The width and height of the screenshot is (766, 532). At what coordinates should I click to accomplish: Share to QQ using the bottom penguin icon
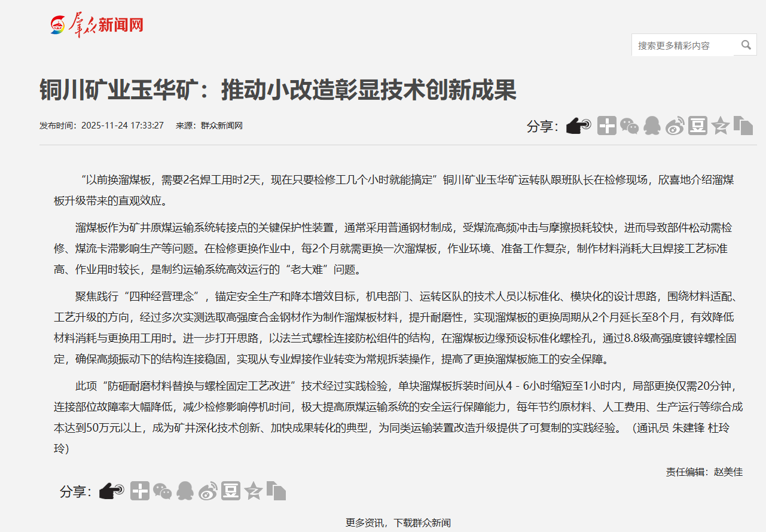pos(185,491)
